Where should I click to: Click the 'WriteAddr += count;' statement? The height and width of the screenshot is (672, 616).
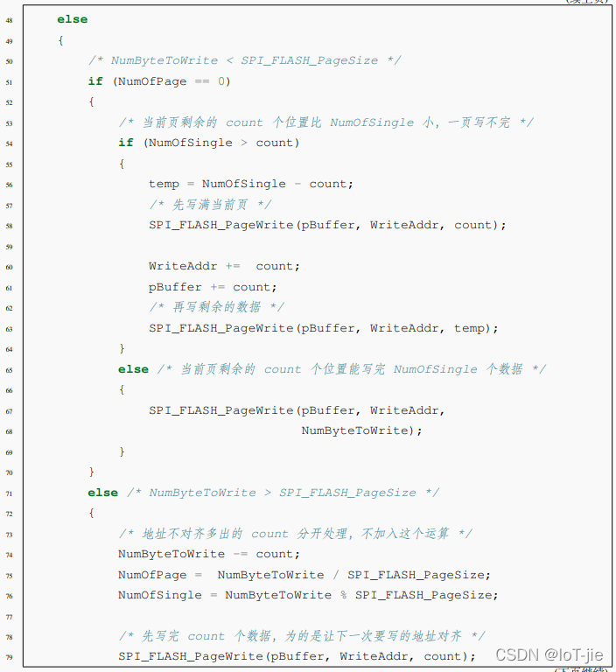(223, 266)
